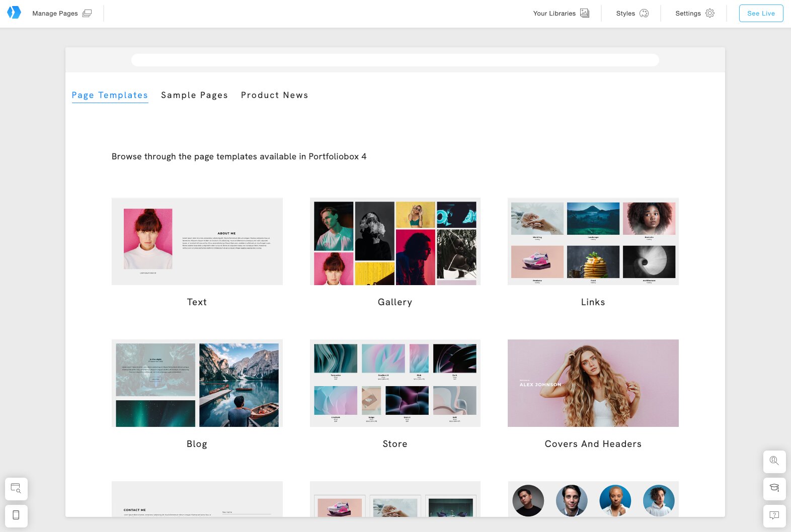
Task: Click the Settings gear icon
Action: click(x=710, y=14)
